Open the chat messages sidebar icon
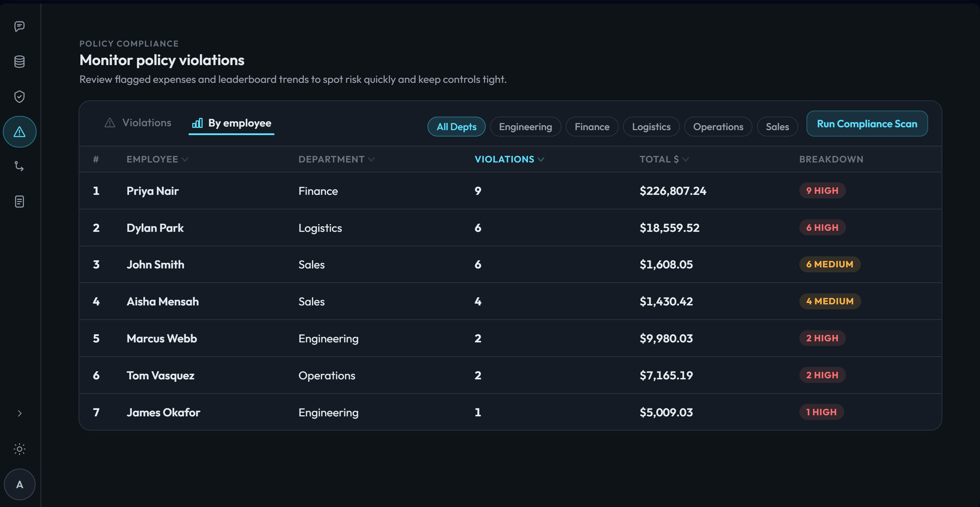This screenshot has width=980, height=507. pyautogui.click(x=20, y=26)
